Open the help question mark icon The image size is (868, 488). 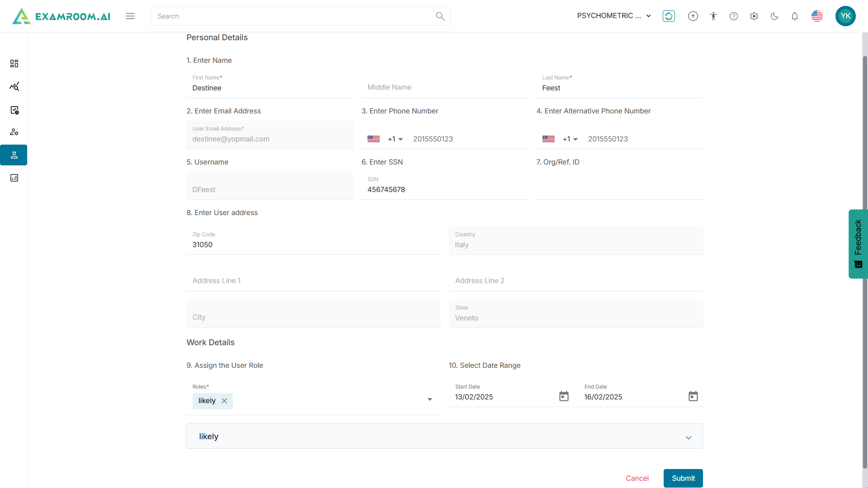734,16
